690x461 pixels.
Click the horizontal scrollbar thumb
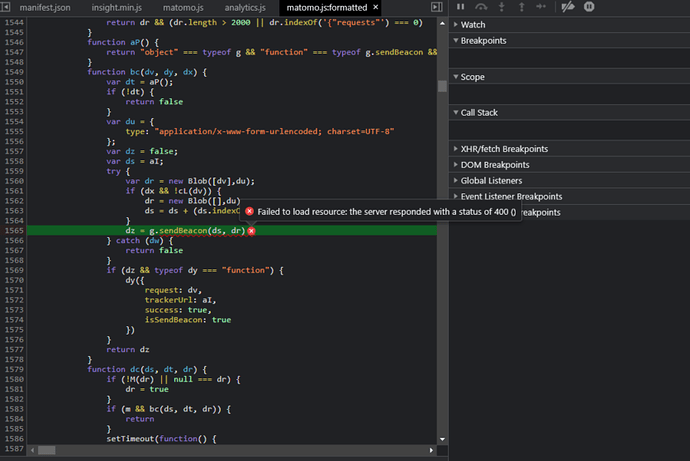tap(47, 450)
